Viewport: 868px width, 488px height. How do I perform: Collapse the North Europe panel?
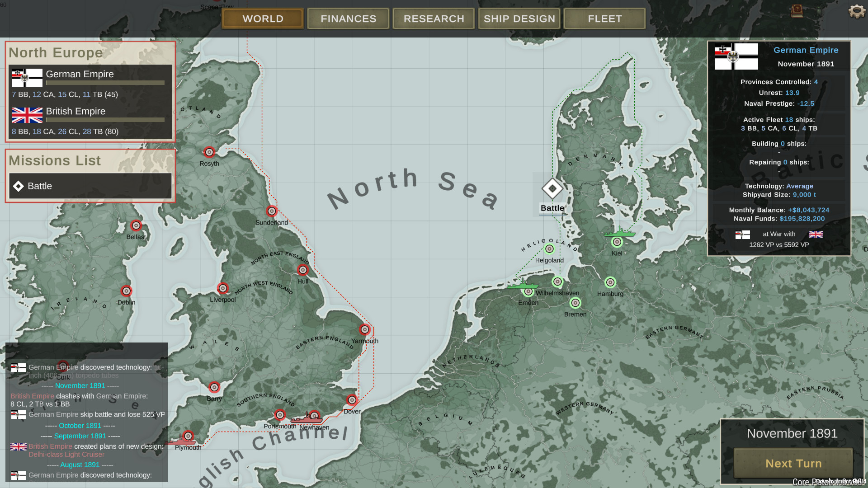point(56,53)
